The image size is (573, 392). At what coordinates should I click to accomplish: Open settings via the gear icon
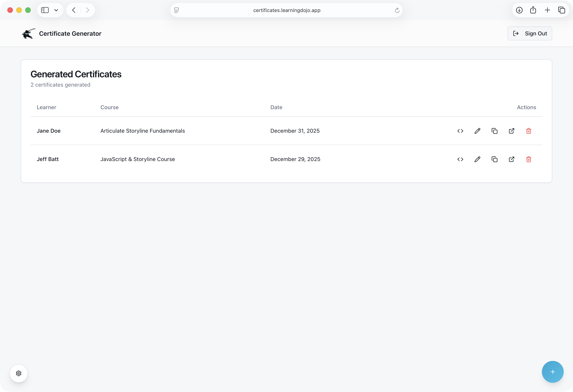pos(18,373)
